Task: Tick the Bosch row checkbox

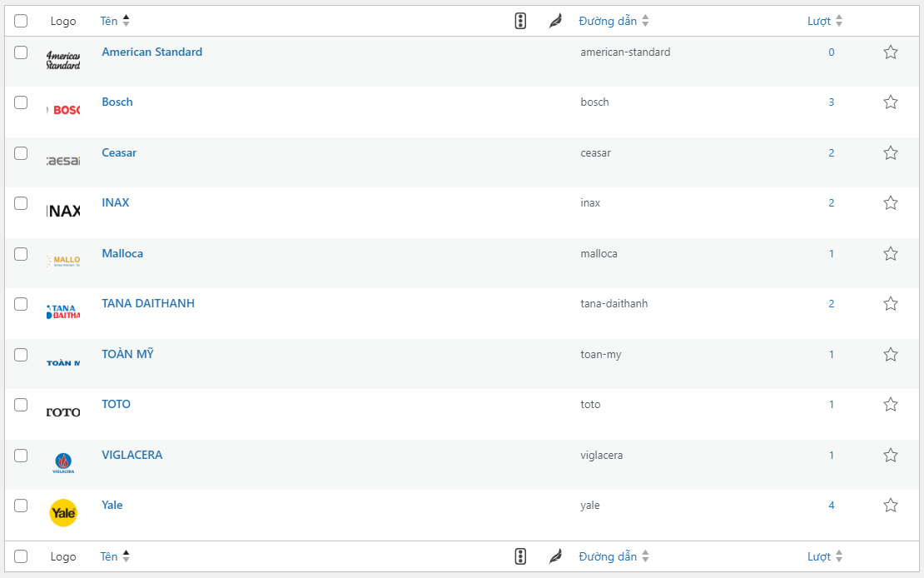Action: coord(21,102)
